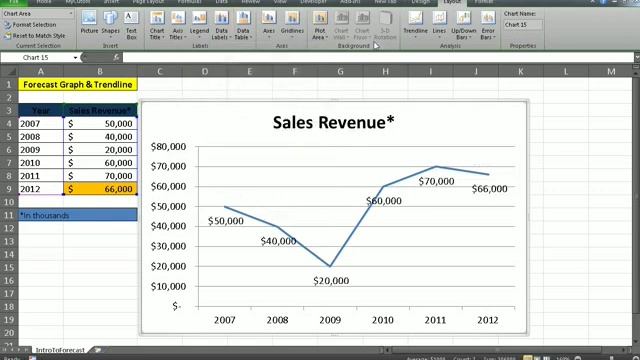Click the Insert Function fx button
640x360 pixels.
[x=116, y=58]
